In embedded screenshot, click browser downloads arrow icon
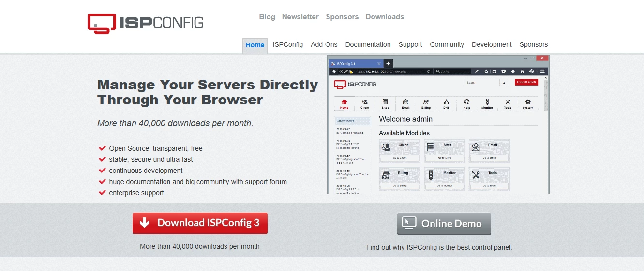This screenshot has width=644, height=271. 513,71
